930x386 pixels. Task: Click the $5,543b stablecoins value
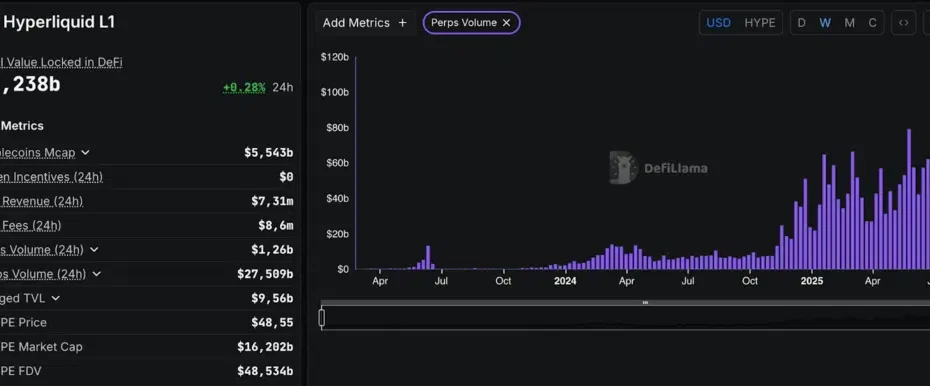[x=268, y=152]
